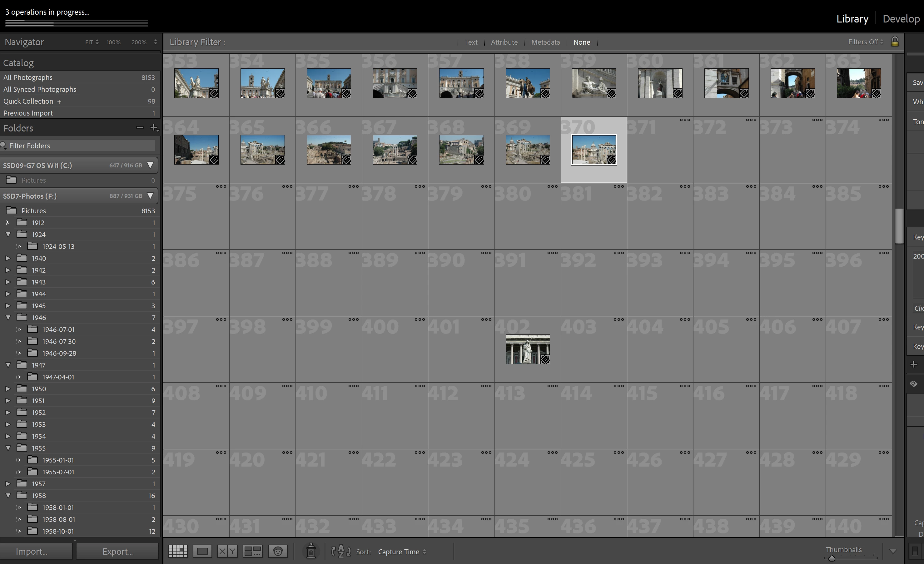Collapse the SSD7-Photos (F:) volume

click(150, 196)
